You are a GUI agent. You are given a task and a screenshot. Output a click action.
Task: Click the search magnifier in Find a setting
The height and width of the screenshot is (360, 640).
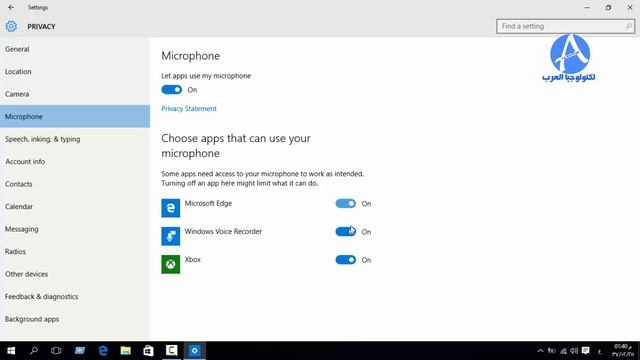click(x=629, y=26)
